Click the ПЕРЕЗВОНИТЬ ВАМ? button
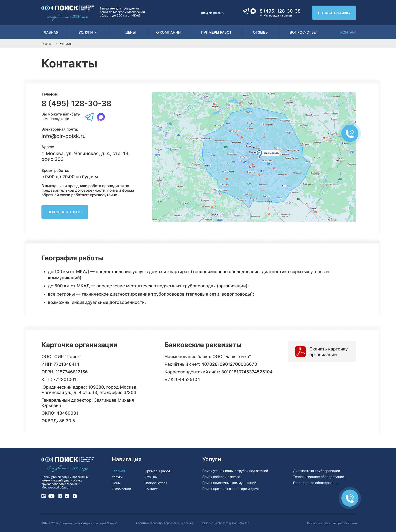The height and width of the screenshot is (532, 396). 65,212
